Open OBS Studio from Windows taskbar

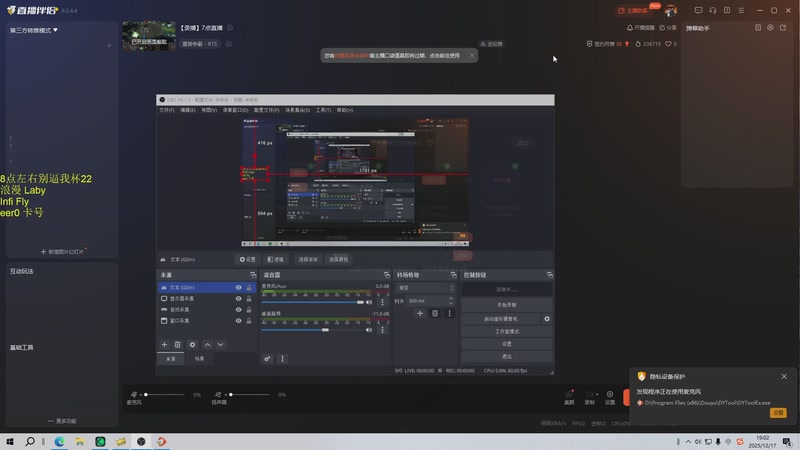(x=141, y=441)
